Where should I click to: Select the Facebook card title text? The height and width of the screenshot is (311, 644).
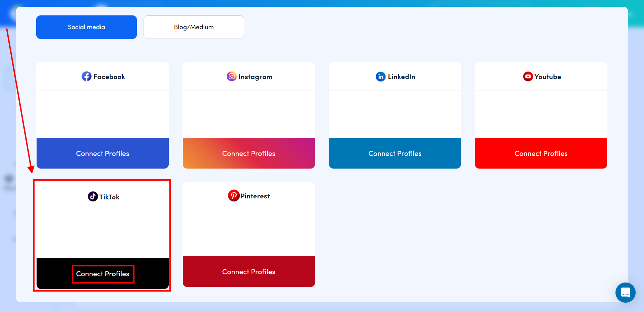(x=109, y=77)
